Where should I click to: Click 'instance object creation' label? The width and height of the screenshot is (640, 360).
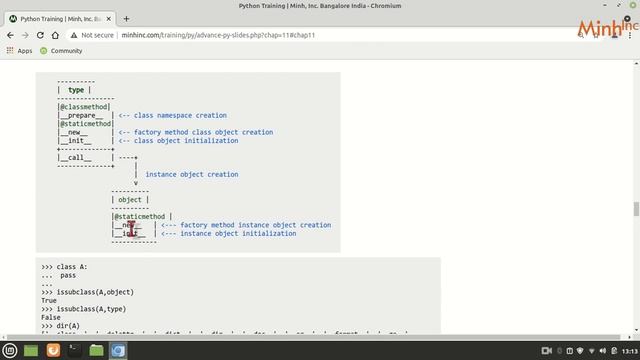192,174
